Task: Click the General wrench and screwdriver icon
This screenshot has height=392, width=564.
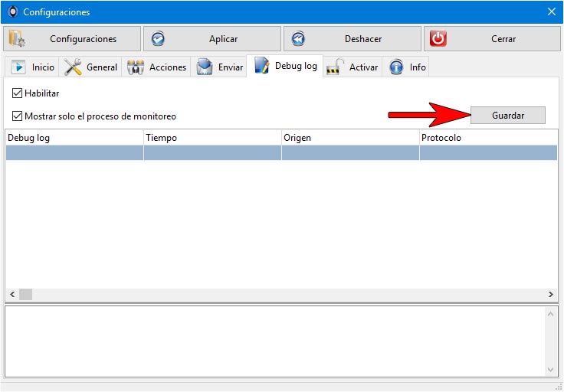Action: tap(73, 67)
